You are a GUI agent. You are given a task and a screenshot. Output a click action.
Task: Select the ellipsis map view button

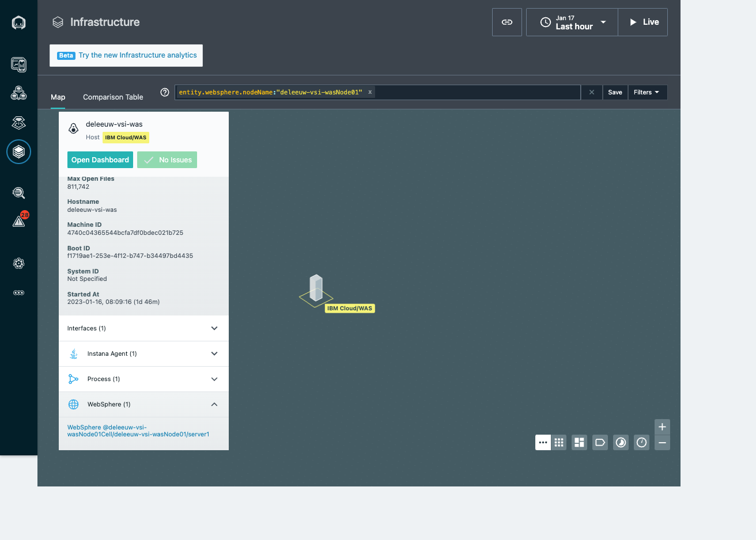(x=543, y=442)
